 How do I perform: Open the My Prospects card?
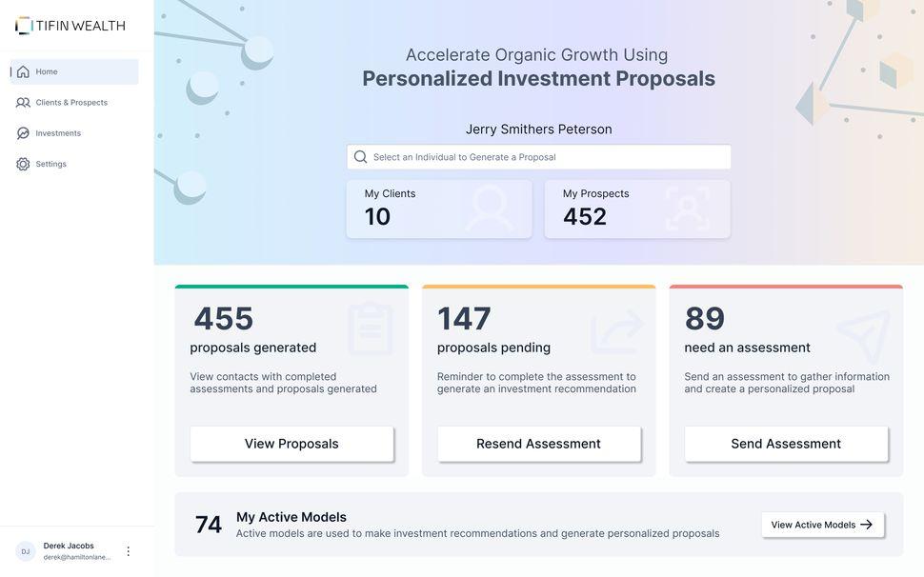pos(637,209)
